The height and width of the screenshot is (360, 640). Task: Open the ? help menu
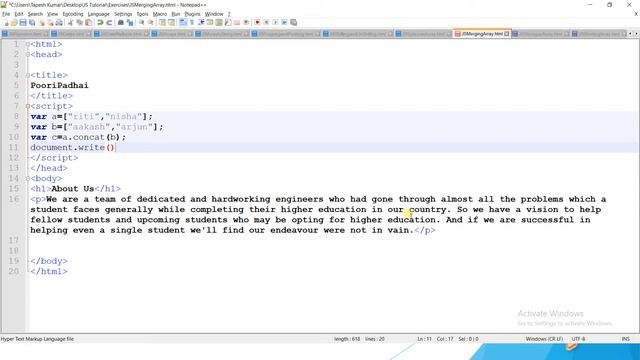229,14
